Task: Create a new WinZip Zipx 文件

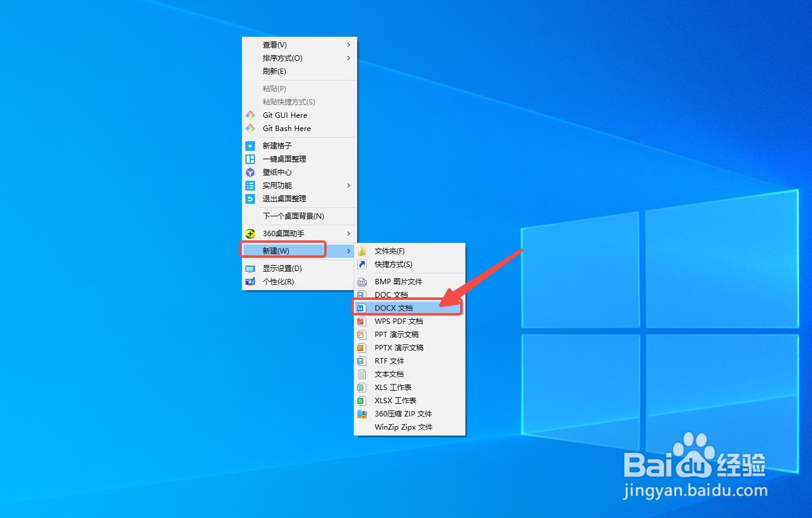Action: pos(410,427)
